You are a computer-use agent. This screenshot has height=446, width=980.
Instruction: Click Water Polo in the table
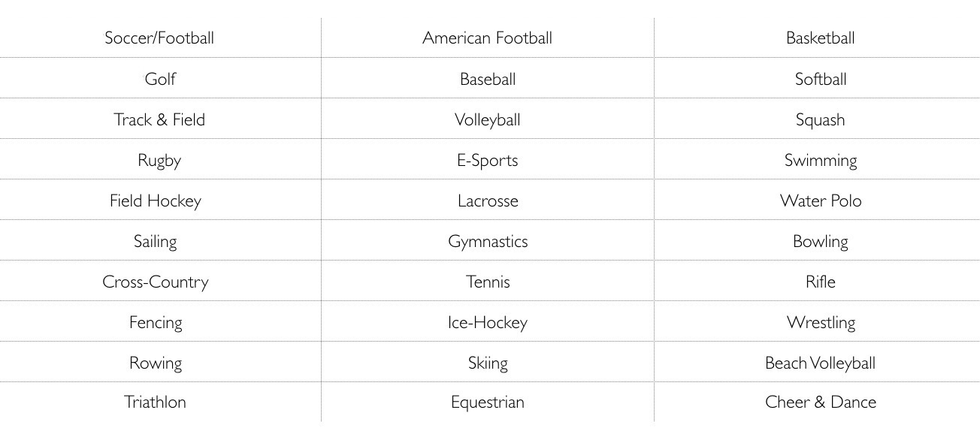click(x=820, y=200)
